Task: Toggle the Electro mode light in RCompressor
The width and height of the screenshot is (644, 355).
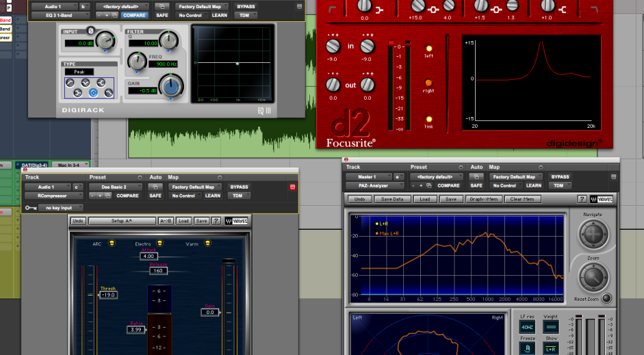Action: (x=159, y=243)
